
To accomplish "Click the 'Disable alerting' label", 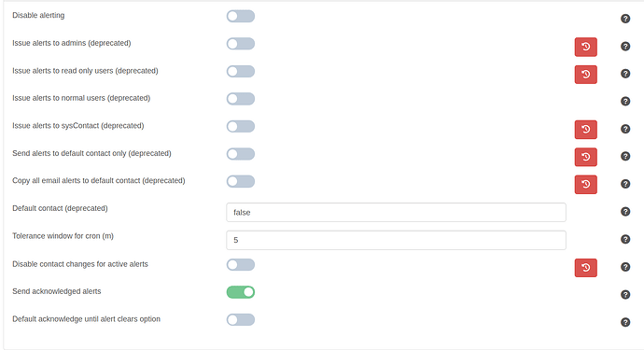I will (38, 15).
